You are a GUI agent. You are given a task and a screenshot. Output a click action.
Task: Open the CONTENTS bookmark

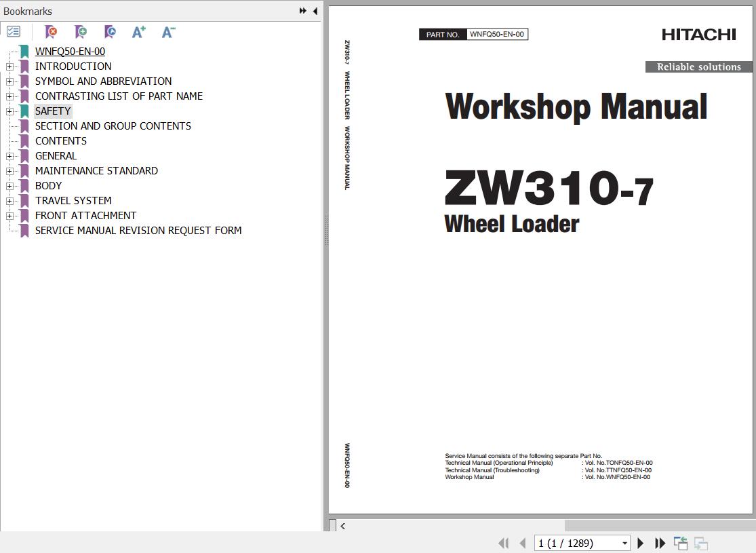click(x=61, y=141)
